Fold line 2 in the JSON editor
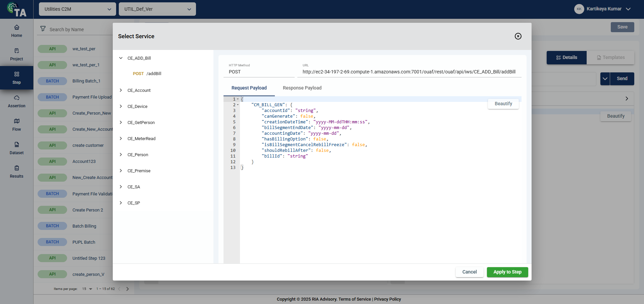The image size is (644, 304). pos(238,105)
